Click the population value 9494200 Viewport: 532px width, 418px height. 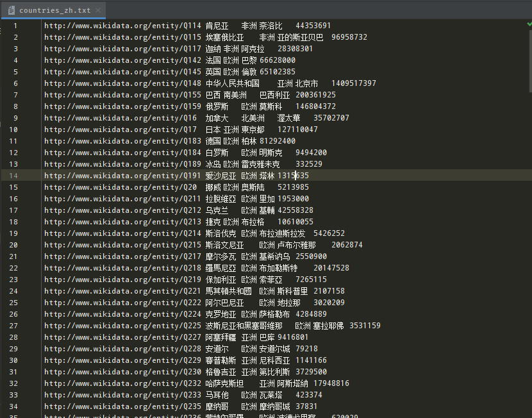coord(311,153)
